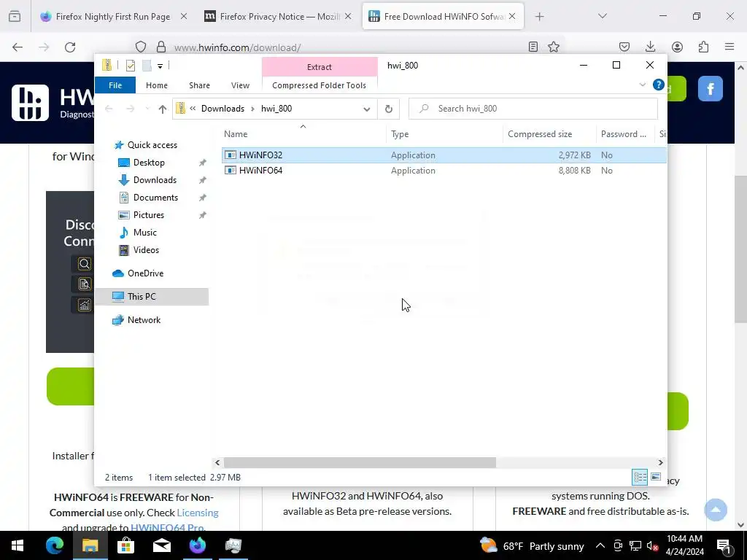Screen dimensions: 747x560
Task: Open Videos in navigation pane
Action: (x=146, y=250)
